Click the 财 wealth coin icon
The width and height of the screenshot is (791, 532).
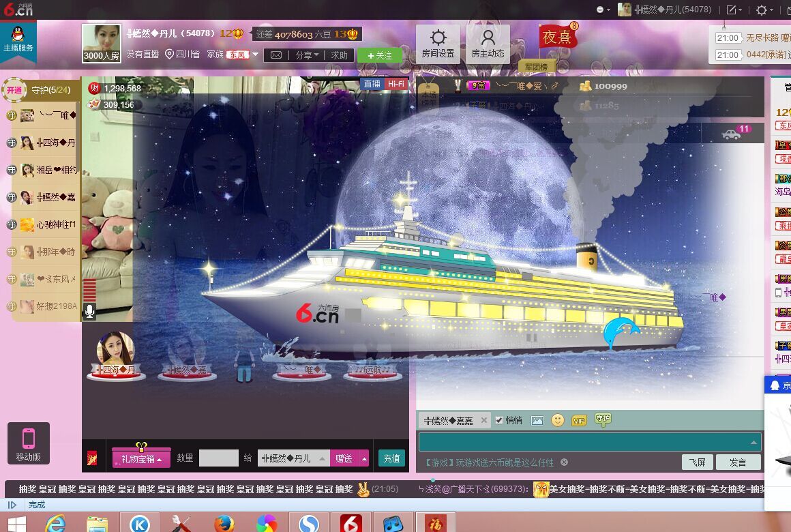(94, 89)
